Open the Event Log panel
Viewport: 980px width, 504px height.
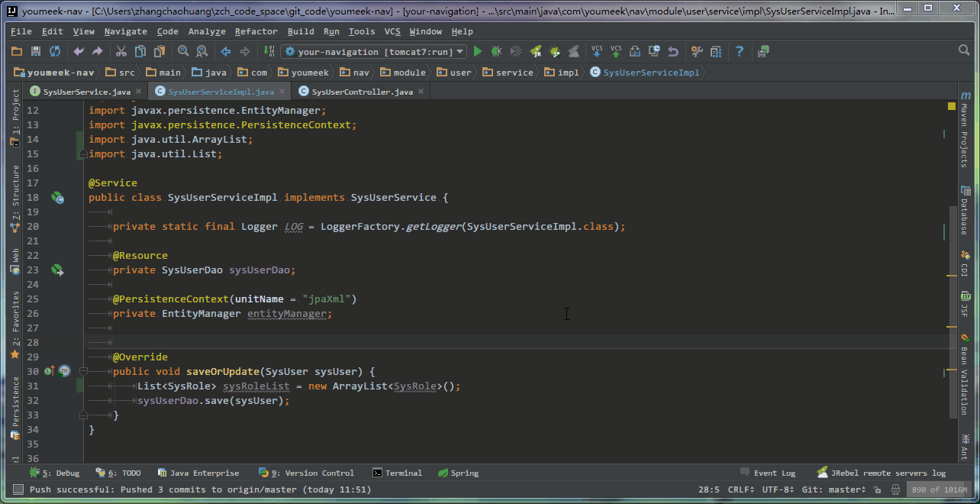pos(768,473)
